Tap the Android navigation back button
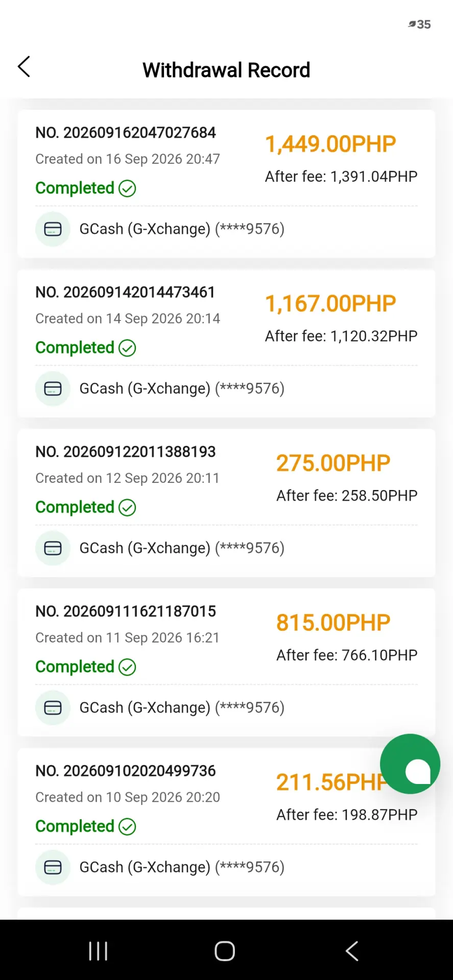 click(352, 951)
